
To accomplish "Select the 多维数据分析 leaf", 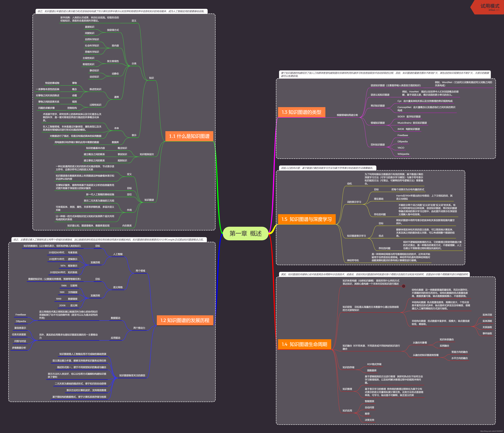I will (19, 348).
